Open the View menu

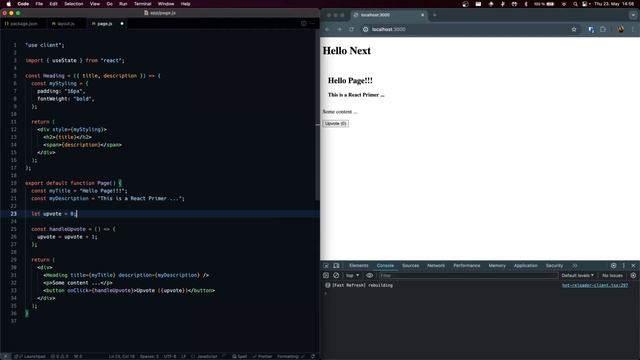[x=95, y=4]
